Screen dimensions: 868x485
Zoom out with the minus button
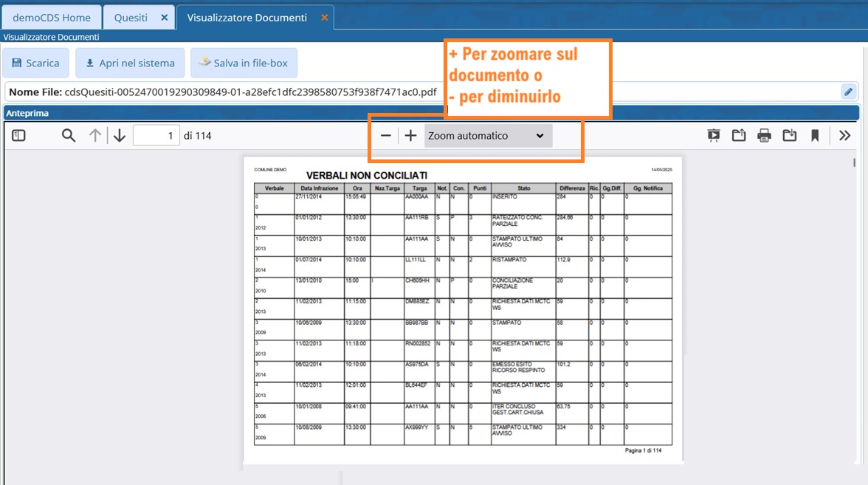(x=385, y=136)
